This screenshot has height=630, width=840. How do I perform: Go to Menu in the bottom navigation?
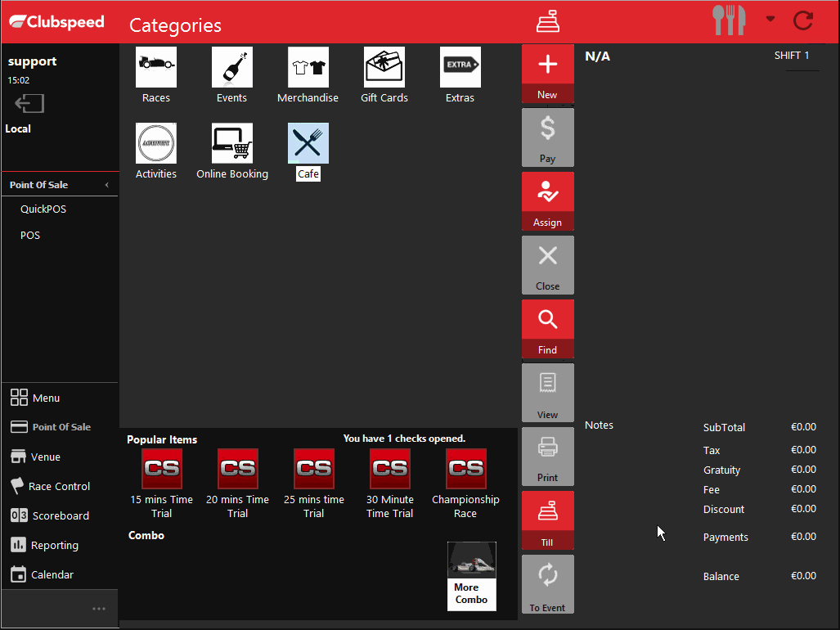(x=35, y=398)
